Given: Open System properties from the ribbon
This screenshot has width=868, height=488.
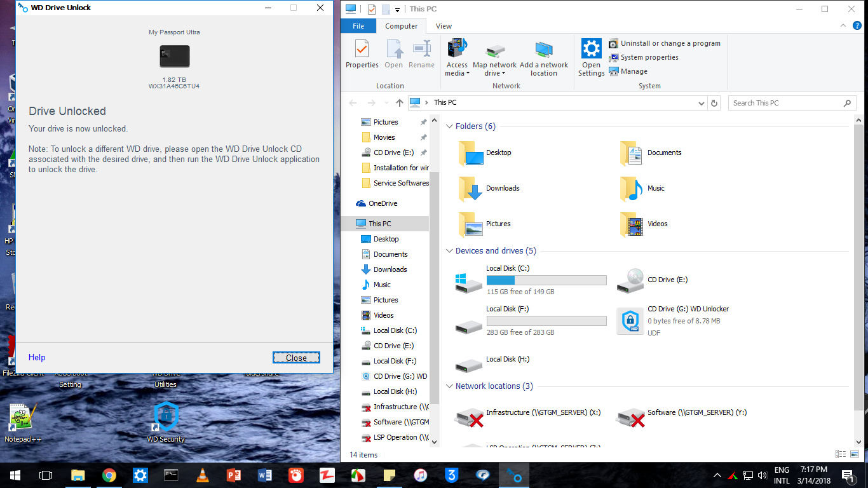Looking at the screenshot, I should pos(644,57).
